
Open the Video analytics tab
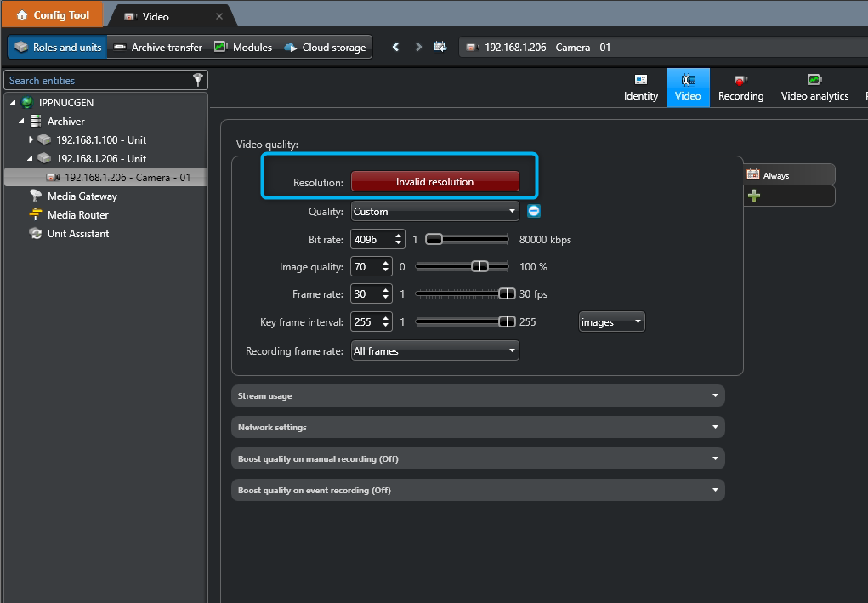814,88
